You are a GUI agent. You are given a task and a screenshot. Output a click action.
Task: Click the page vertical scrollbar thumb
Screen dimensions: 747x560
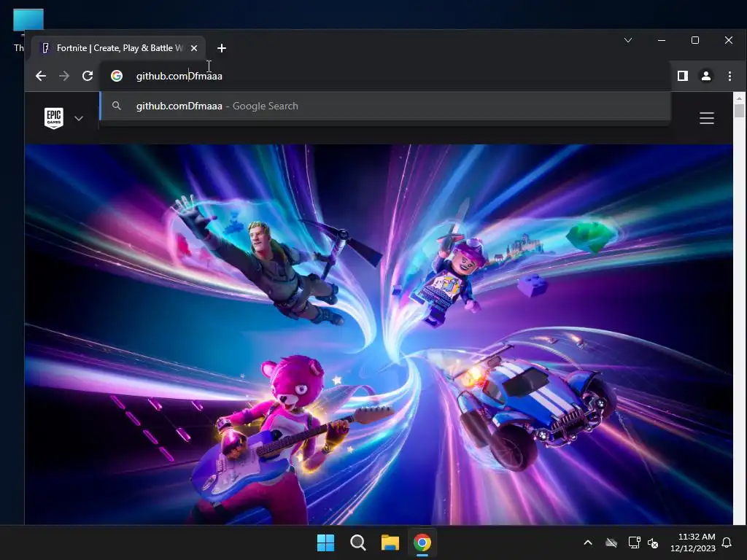click(739, 111)
